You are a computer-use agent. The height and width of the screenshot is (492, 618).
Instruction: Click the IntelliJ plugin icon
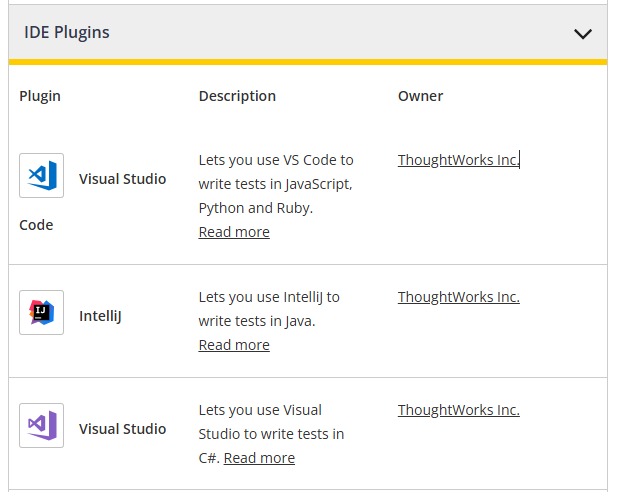click(41, 313)
